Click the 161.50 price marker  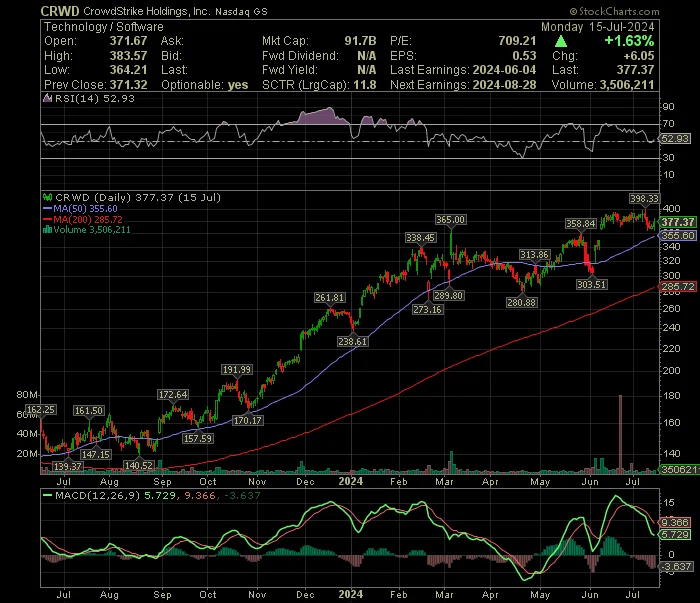(88, 411)
